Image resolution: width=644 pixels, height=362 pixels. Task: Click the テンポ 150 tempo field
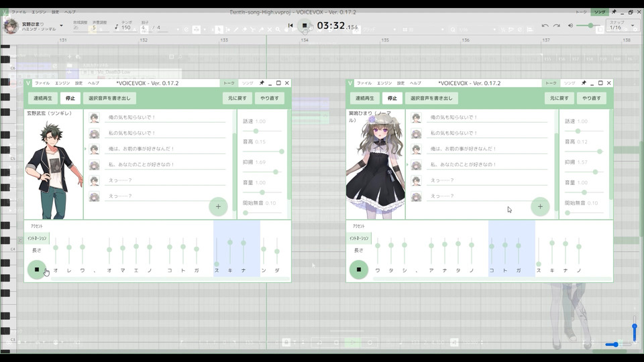point(125,27)
